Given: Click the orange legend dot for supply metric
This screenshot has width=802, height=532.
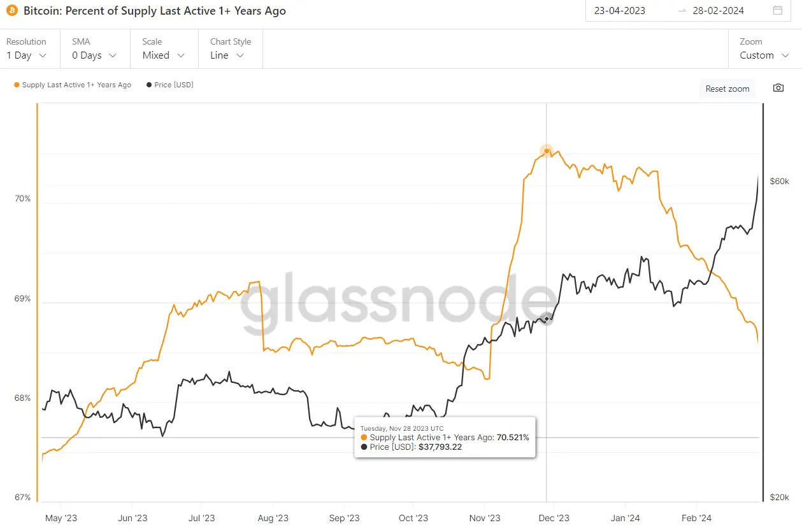Looking at the screenshot, I should (15, 84).
